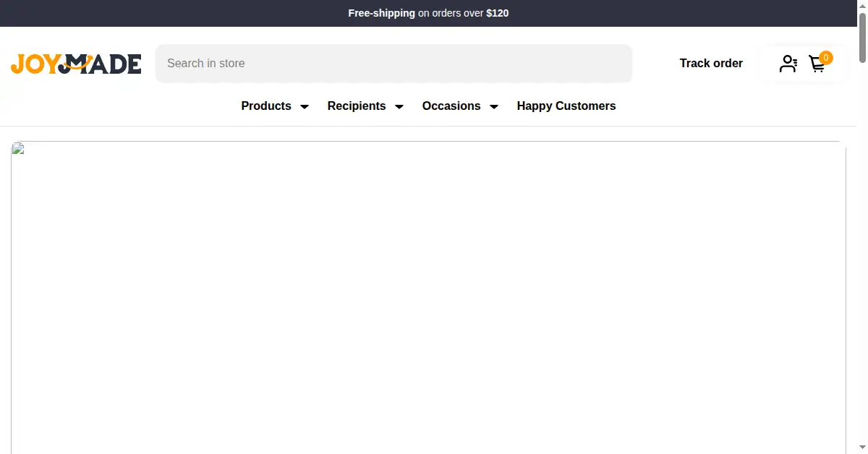Viewport: 868px width, 454px height.
Task: Open the Recipients menu
Action: [357, 106]
